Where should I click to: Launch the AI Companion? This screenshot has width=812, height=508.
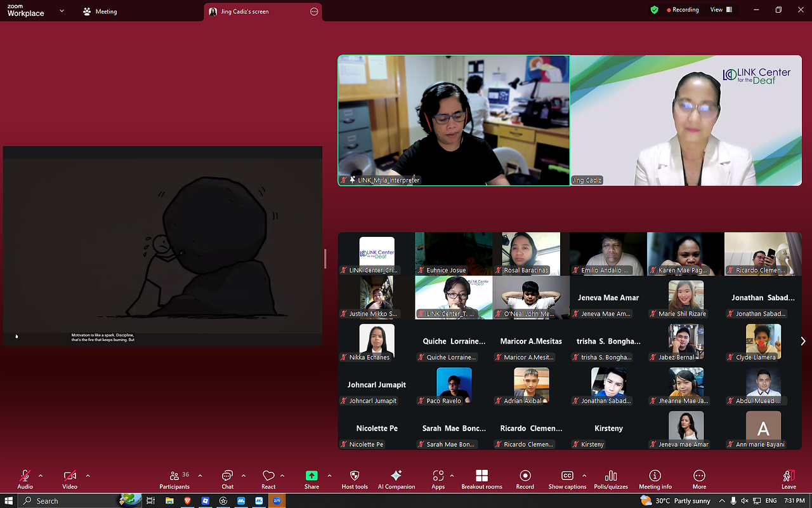396,479
